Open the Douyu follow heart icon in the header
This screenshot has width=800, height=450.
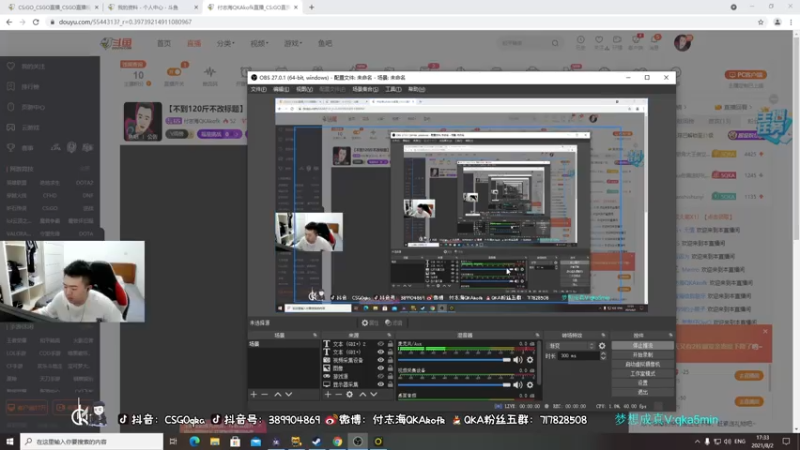[599, 40]
